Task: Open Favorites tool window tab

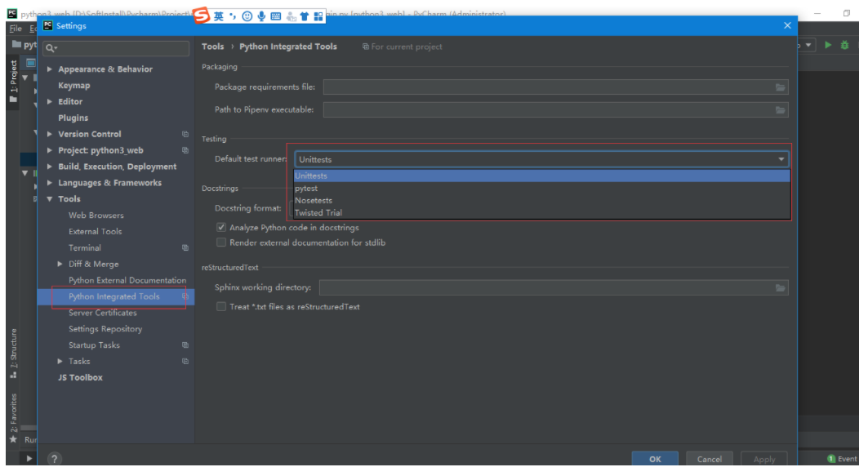Action: point(13,418)
